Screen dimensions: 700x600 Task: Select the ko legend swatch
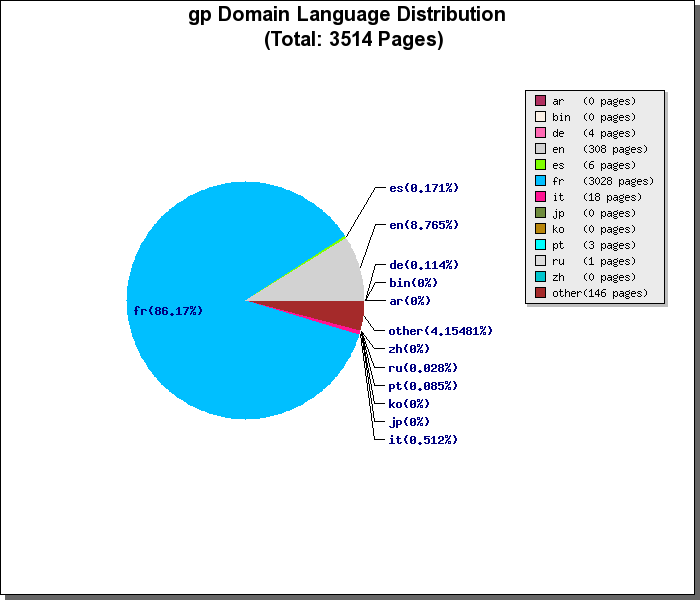(x=540, y=229)
